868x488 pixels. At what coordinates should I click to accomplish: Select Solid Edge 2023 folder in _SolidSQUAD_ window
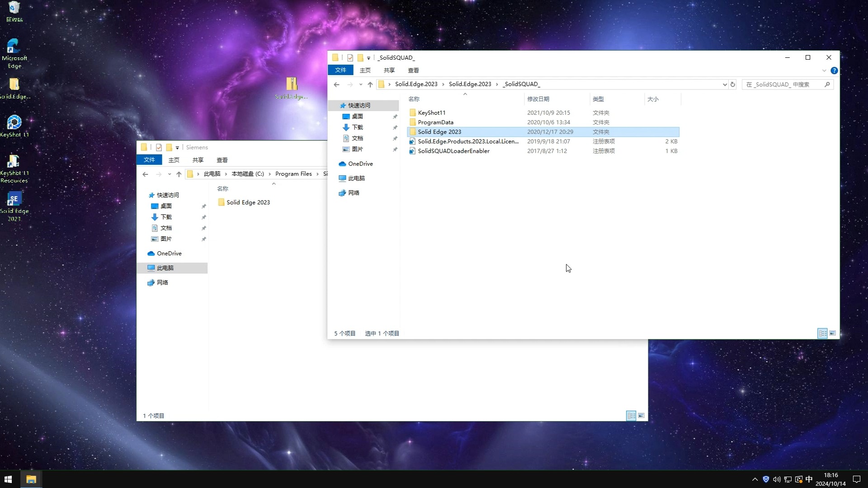(542, 131)
